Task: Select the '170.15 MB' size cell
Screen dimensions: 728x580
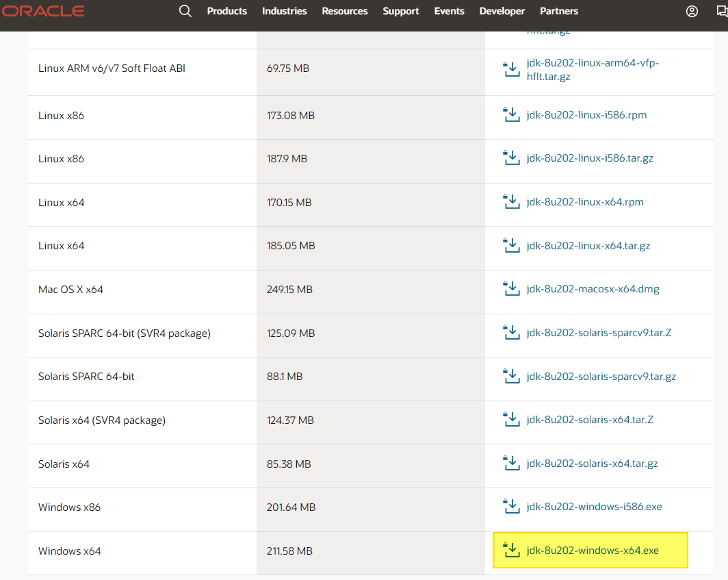Action: pos(371,205)
